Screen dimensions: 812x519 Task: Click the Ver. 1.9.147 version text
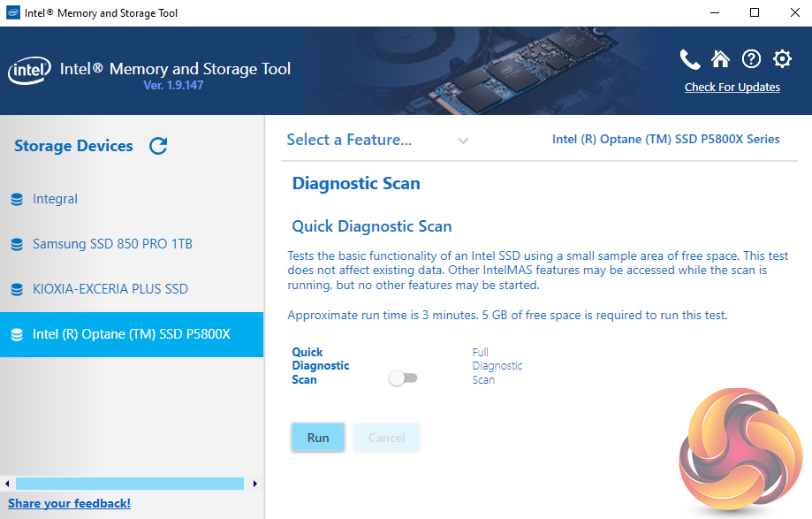click(173, 86)
